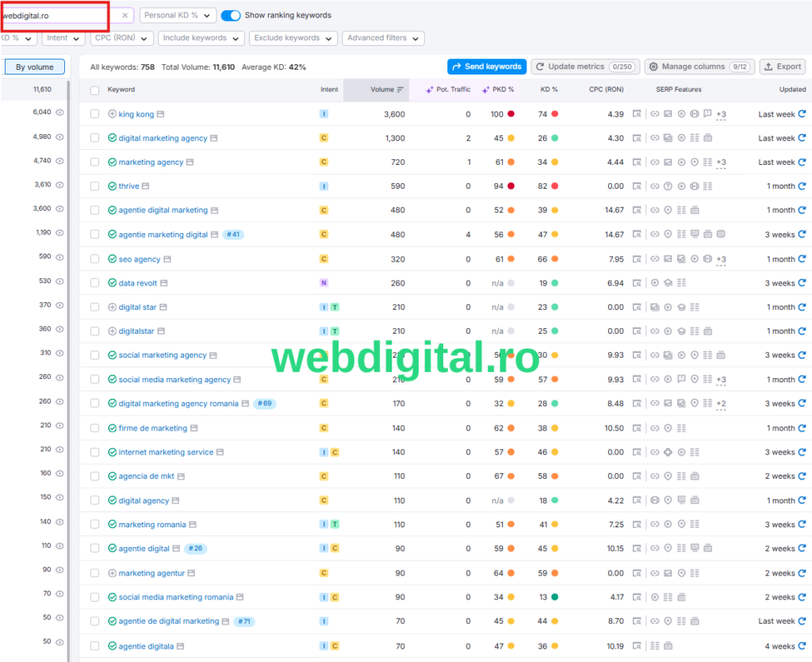Expand the Include keywords filter
This screenshot has height=662, width=812.
tap(201, 38)
